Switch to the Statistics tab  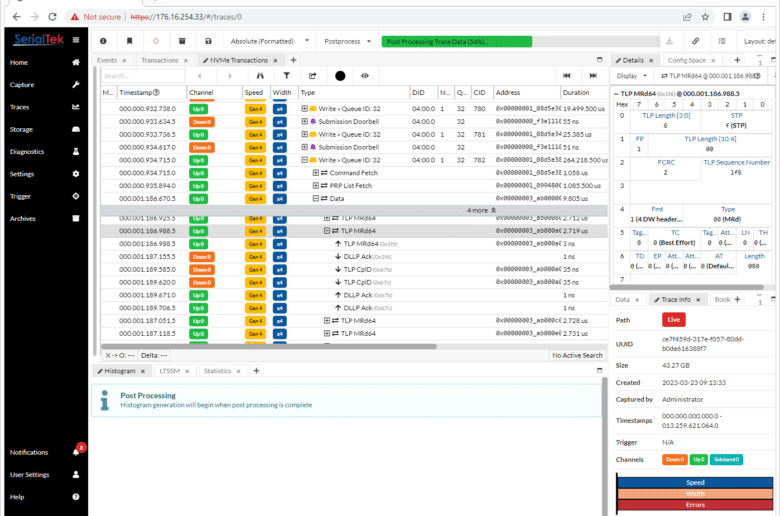tap(217, 371)
